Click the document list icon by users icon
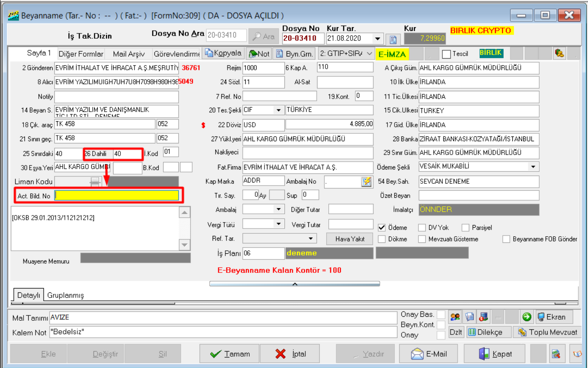The image size is (588, 368). point(469,317)
